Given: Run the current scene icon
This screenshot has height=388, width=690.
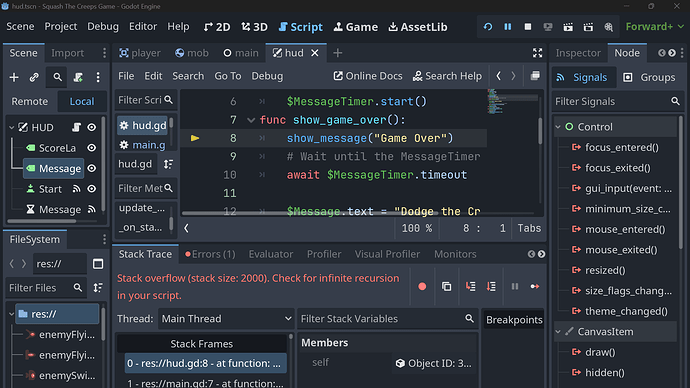Looking at the screenshot, I should 568,27.
